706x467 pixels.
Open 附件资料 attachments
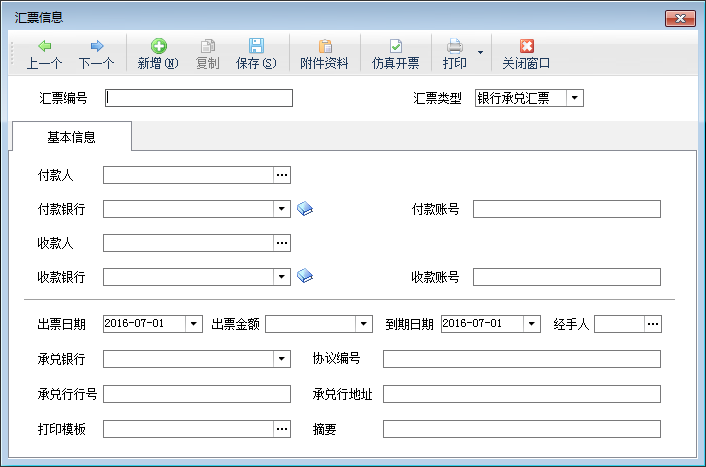click(x=324, y=46)
